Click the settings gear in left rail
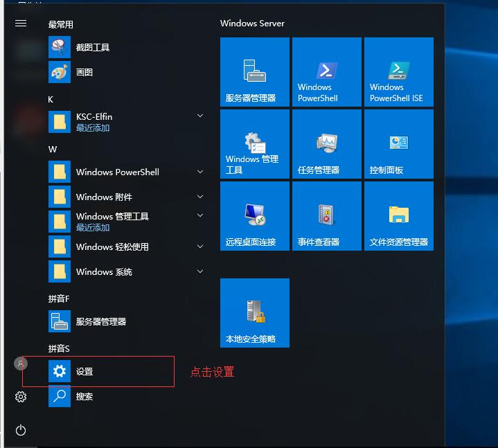The width and height of the screenshot is (498, 448). 21,397
